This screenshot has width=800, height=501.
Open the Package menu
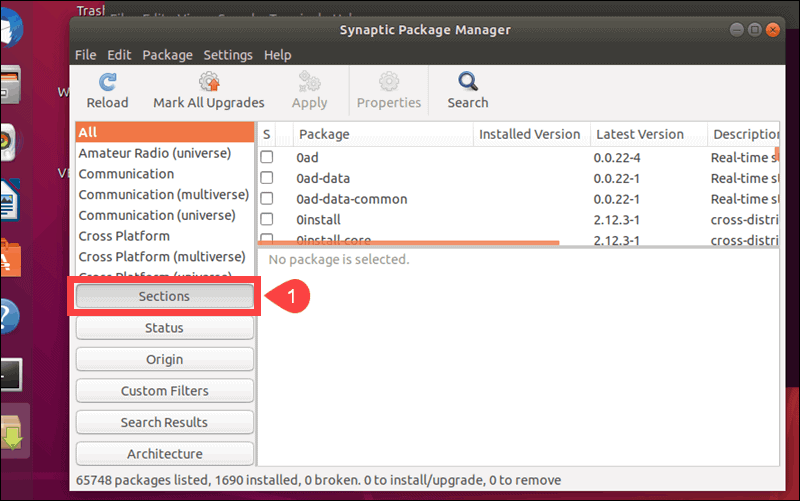[167, 55]
